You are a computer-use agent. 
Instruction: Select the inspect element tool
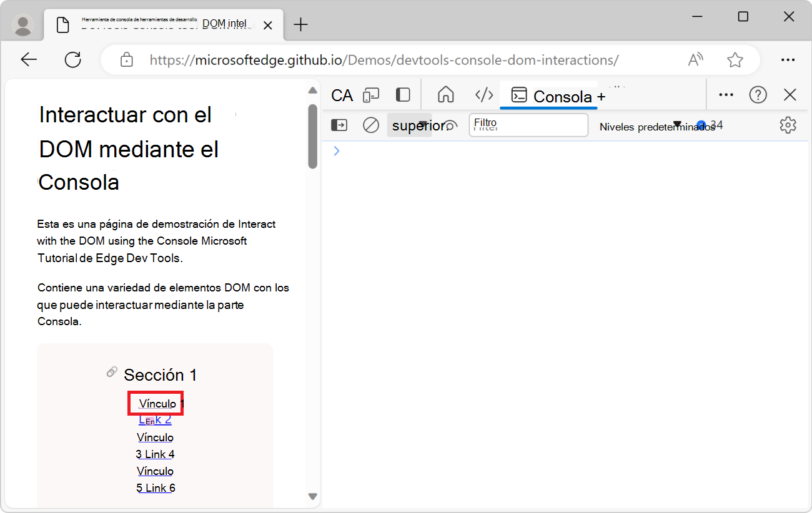click(x=342, y=95)
